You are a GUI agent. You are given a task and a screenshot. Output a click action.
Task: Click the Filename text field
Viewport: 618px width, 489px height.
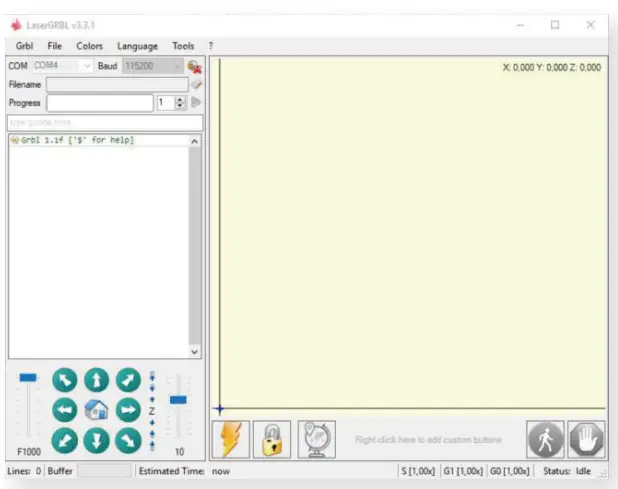tap(117, 84)
